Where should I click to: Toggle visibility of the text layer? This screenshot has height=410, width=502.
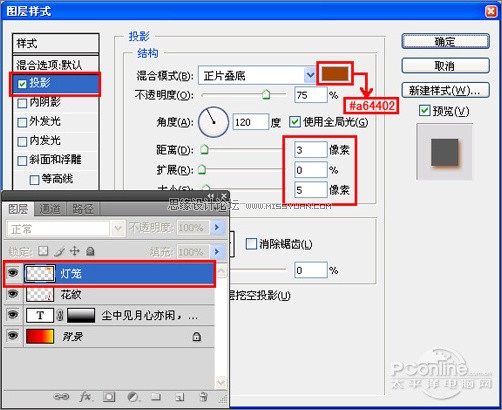(13, 315)
